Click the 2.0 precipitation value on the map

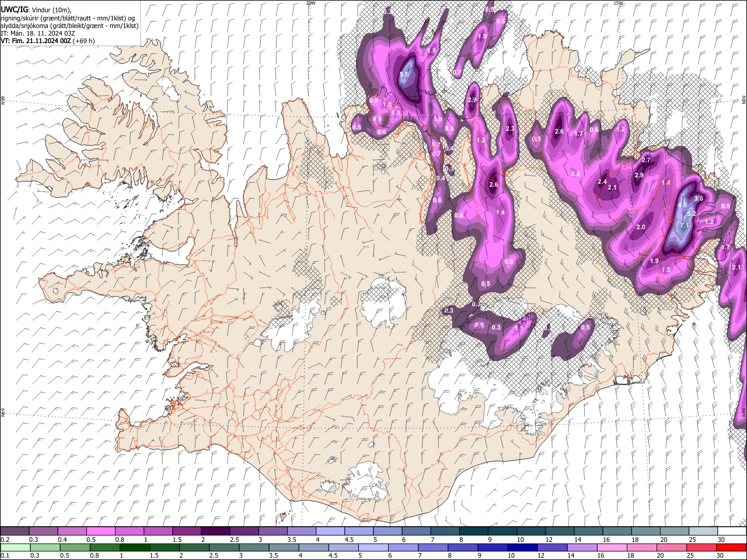pyautogui.click(x=641, y=227)
